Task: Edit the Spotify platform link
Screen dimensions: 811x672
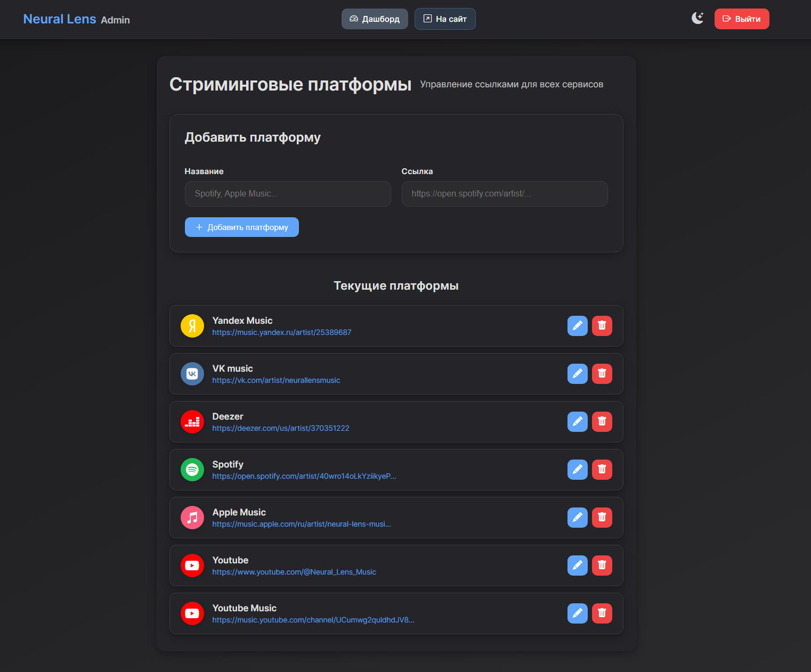Action: [x=577, y=470]
